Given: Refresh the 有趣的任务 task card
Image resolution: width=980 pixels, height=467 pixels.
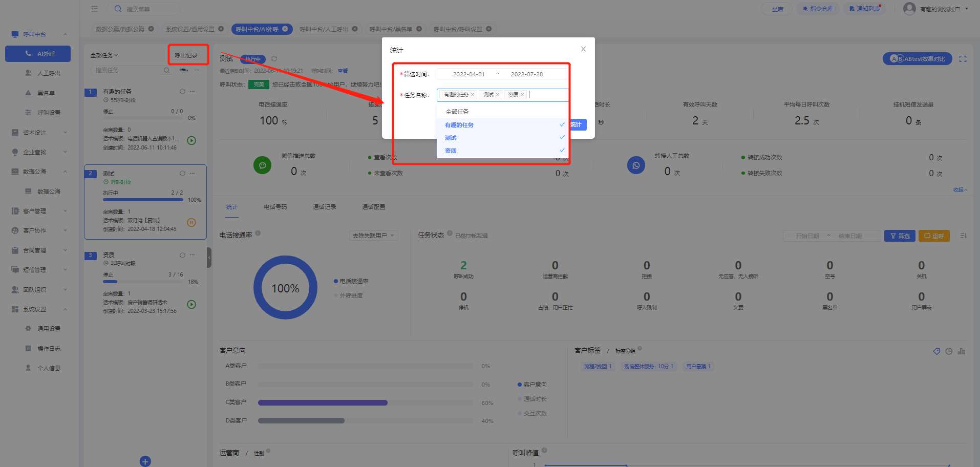Looking at the screenshot, I should (x=182, y=91).
